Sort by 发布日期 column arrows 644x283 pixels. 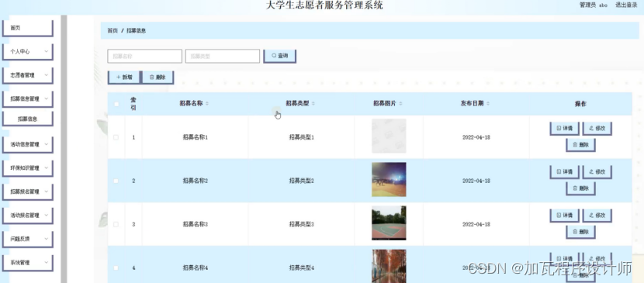488,103
